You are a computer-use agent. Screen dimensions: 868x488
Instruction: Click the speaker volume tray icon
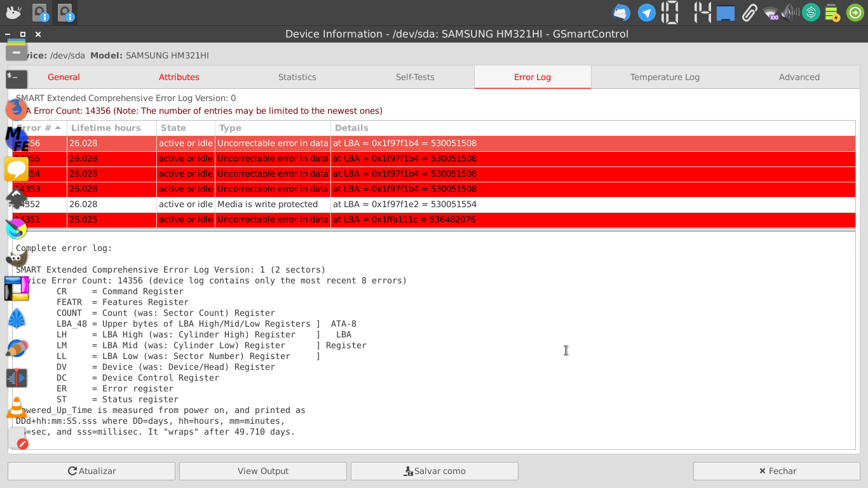click(790, 13)
